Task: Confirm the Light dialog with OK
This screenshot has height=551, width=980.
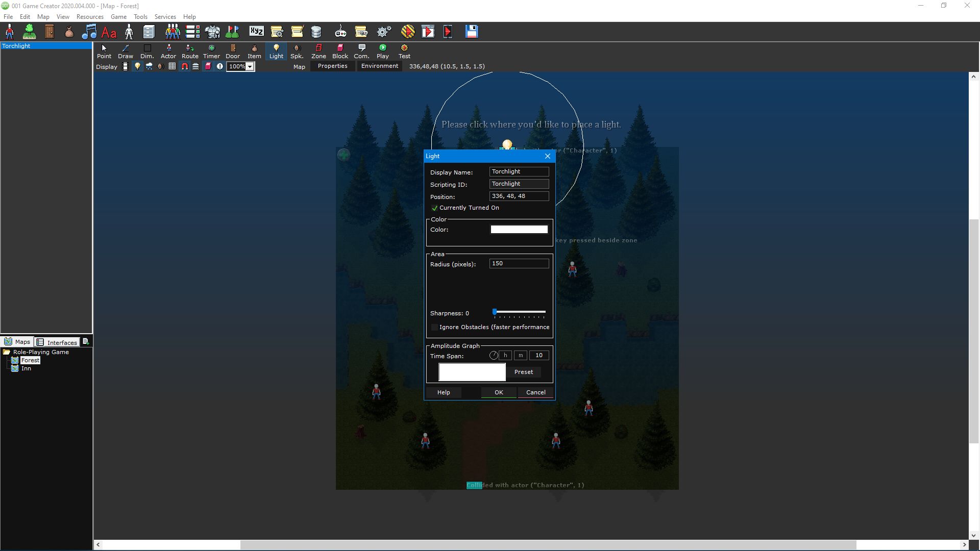Action: tap(499, 392)
